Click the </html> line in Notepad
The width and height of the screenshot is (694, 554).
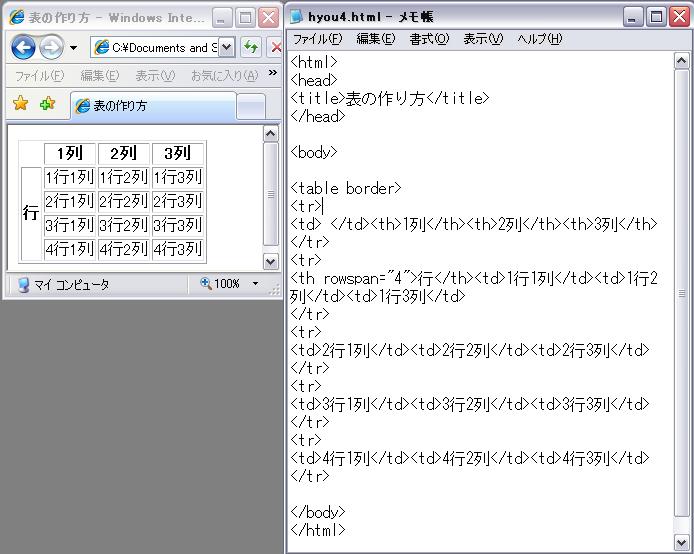318,530
